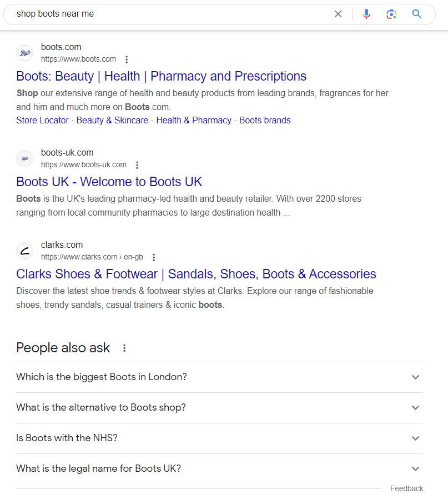
Task: Open the three-dot menu beside clarks.com result
Action: tap(154, 257)
